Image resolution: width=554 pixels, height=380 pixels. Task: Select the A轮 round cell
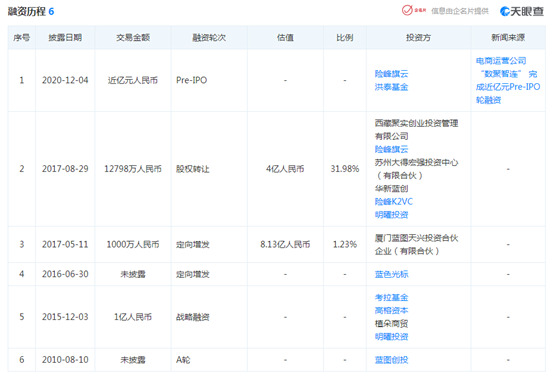[x=183, y=360]
